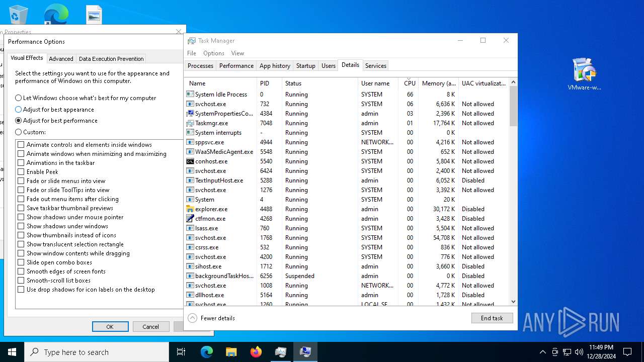Click the dllhost.exe process icon
Viewport: 644px width, 362px height.
[x=190, y=295]
